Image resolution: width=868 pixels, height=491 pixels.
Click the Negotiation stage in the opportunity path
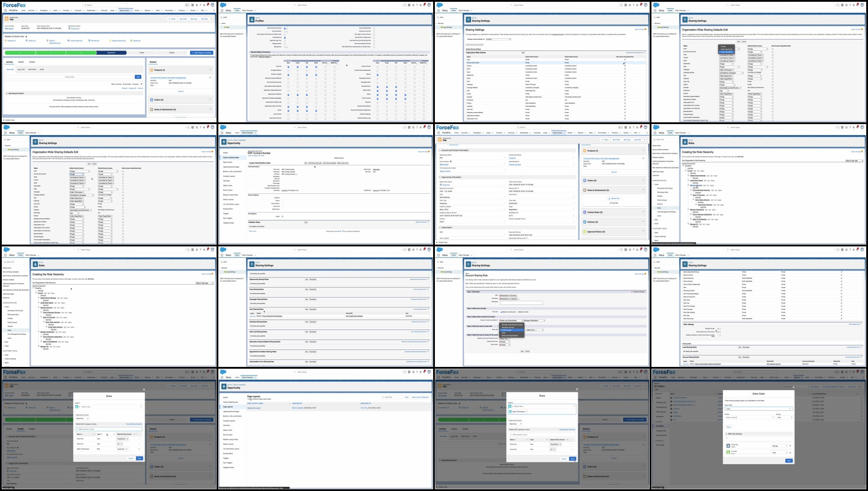(x=111, y=53)
